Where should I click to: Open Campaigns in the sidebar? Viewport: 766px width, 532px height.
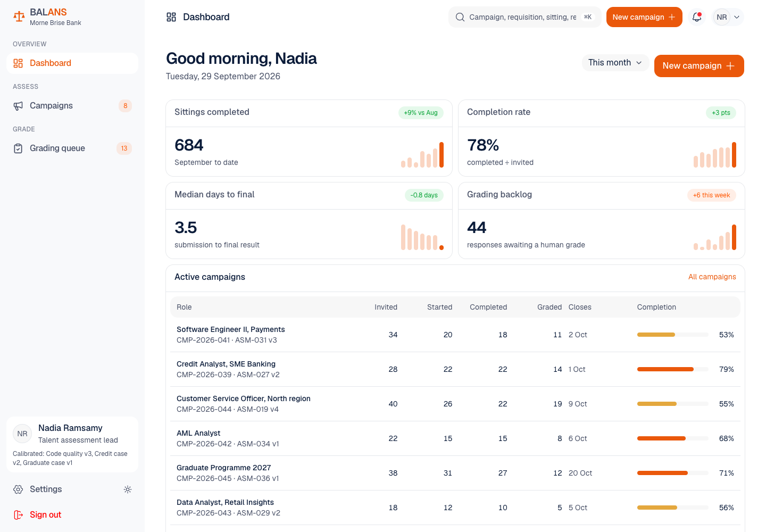point(72,106)
